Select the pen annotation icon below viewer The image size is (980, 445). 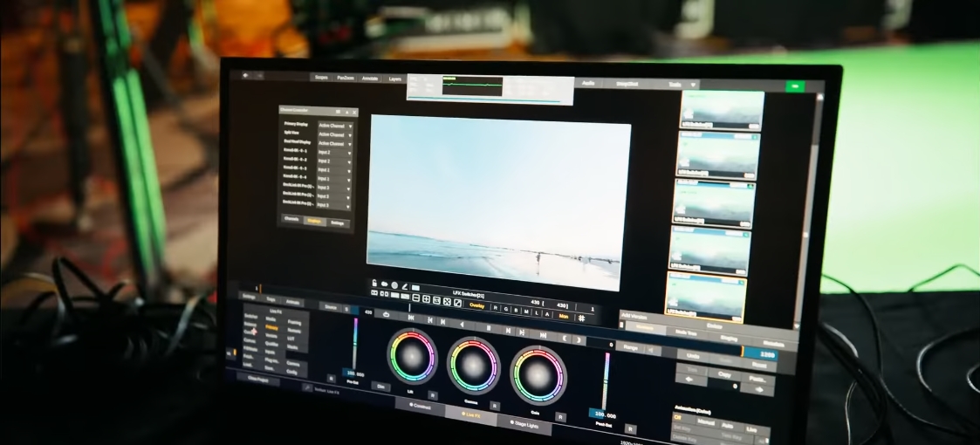tap(404, 285)
